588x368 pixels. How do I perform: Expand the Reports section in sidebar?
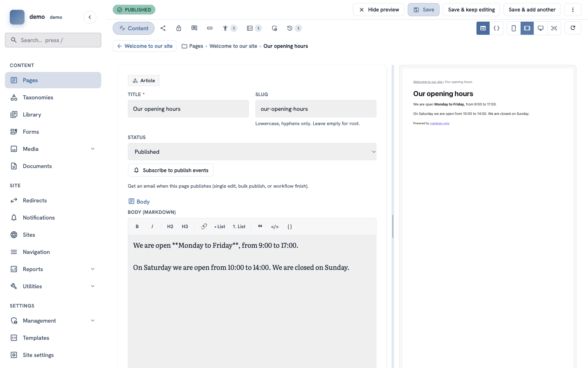[93, 269]
